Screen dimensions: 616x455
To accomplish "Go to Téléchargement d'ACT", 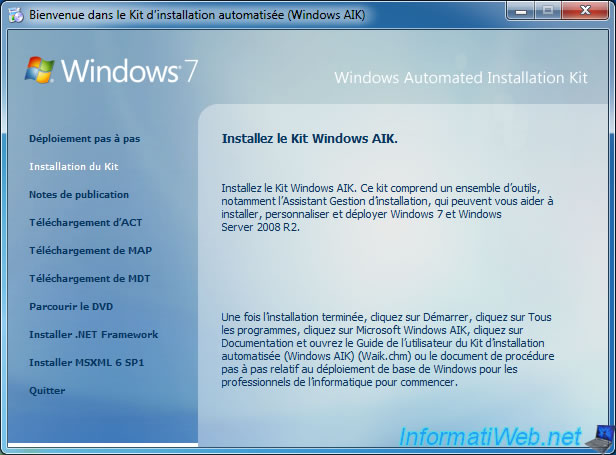I will (85, 222).
